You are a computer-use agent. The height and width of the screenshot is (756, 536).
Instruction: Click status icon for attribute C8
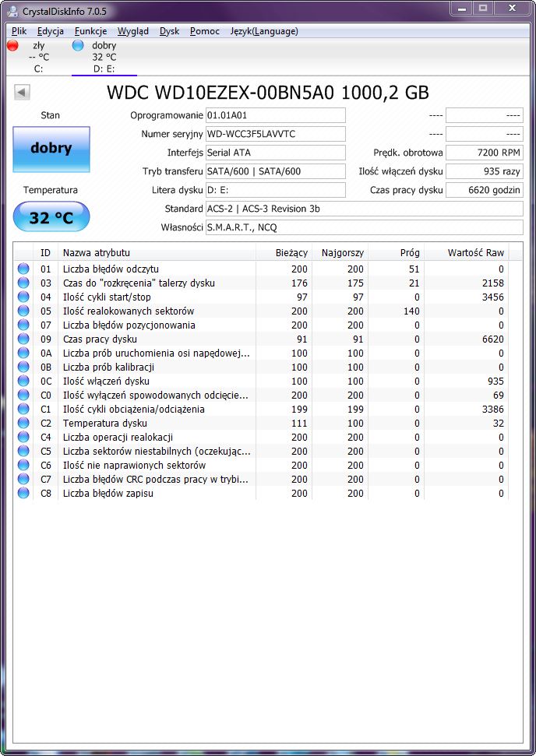[23, 493]
